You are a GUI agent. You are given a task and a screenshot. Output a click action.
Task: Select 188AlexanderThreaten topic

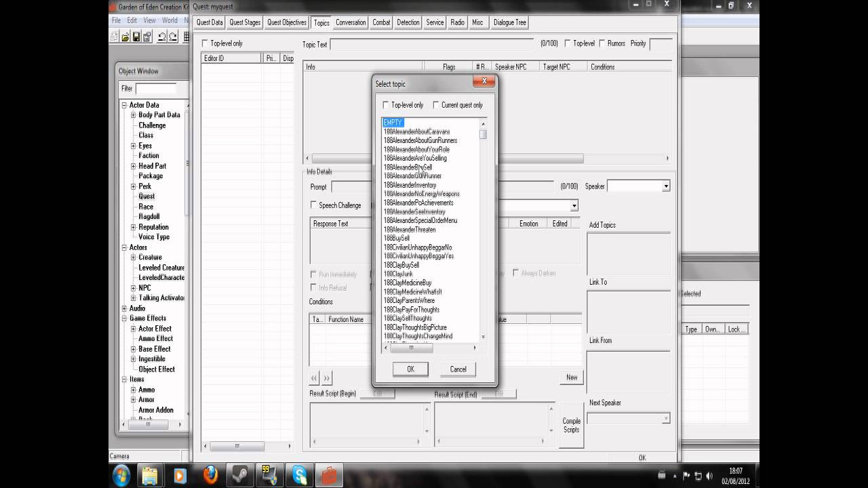pos(410,230)
